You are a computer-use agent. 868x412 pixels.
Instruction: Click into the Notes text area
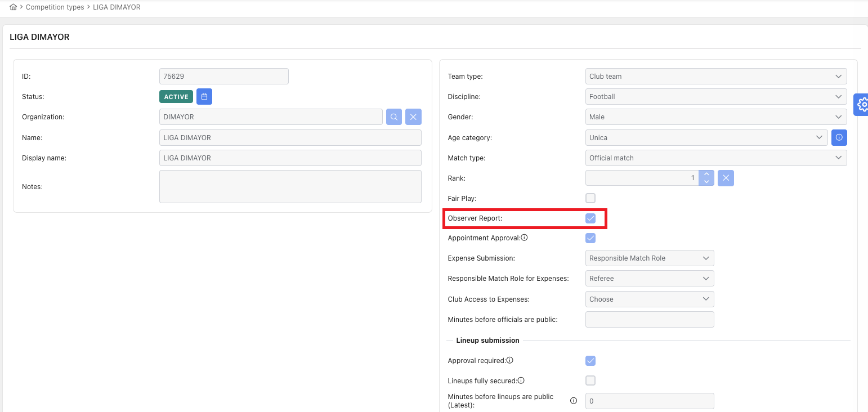tap(290, 186)
